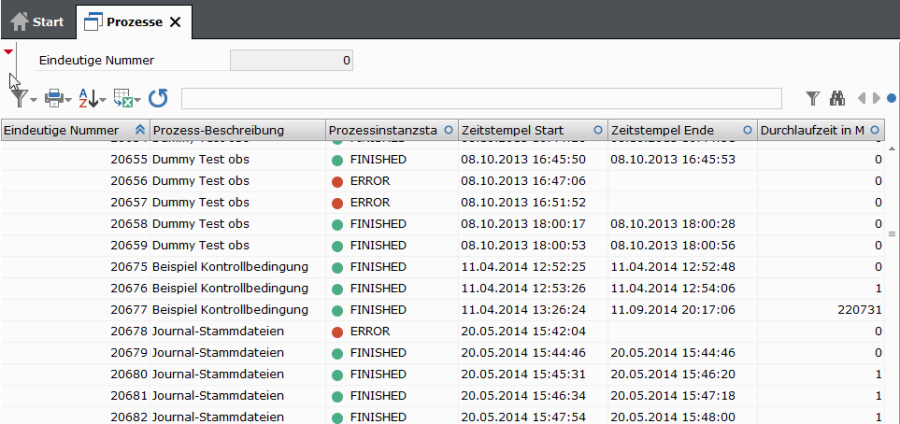
Task: Click the Eindeutige Nummer input field
Action: click(x=292, y=60)
